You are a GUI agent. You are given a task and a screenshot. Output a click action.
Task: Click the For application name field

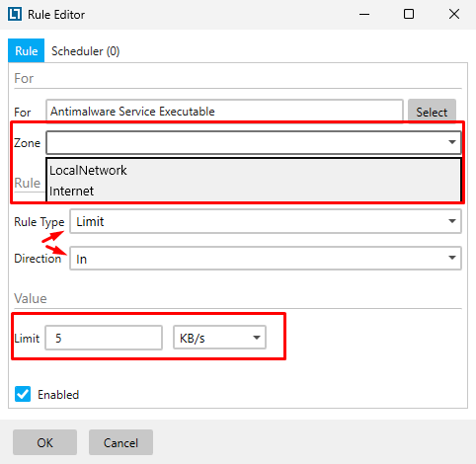click(224, 112)
